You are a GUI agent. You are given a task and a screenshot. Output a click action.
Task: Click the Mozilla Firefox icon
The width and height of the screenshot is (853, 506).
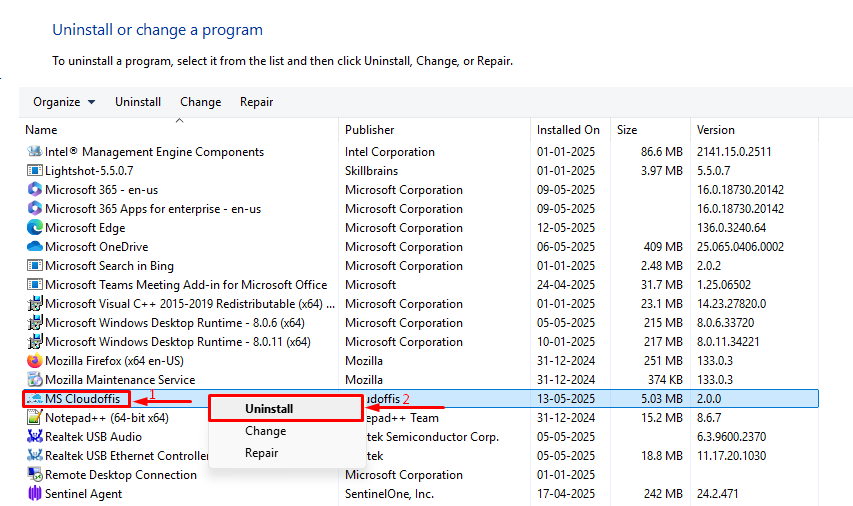pyautogui.click(x=35, y=361)
